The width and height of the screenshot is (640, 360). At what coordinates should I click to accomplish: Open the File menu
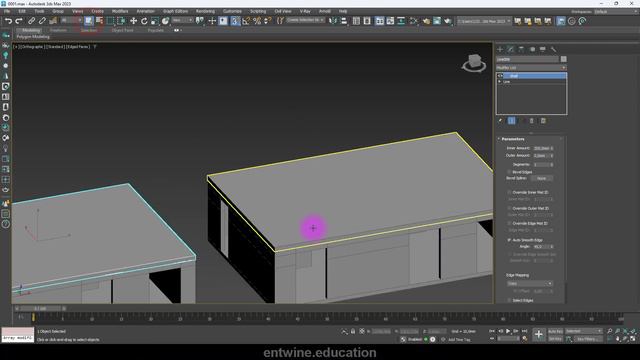click(x=7, y=11)
